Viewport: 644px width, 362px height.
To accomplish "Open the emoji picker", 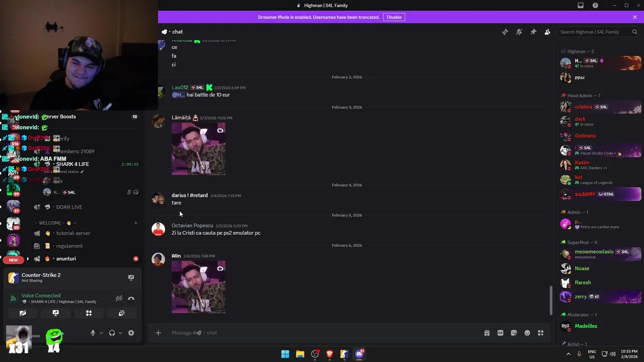I will click(527, 333).
